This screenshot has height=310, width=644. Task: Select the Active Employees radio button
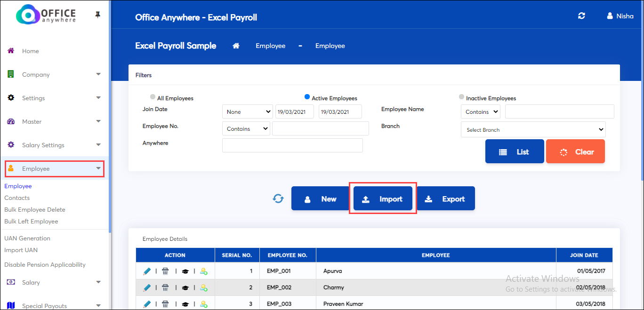click(307, 97)
